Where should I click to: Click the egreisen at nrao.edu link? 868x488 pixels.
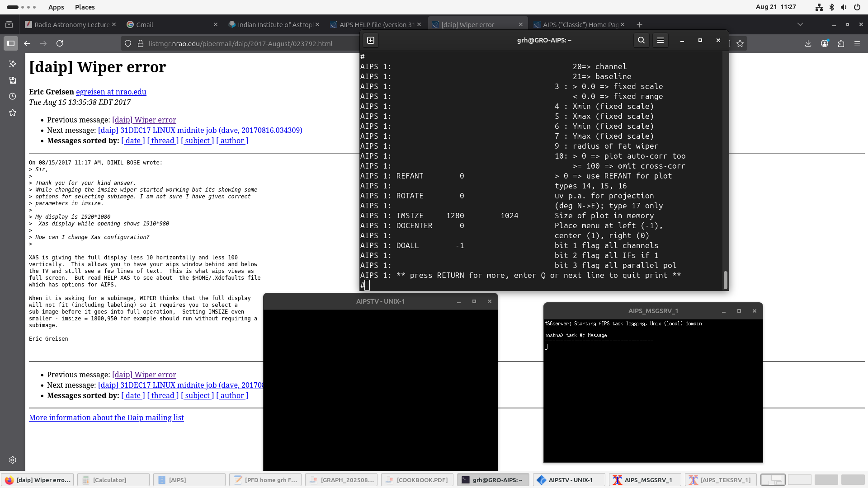click(x=111, y=92)
